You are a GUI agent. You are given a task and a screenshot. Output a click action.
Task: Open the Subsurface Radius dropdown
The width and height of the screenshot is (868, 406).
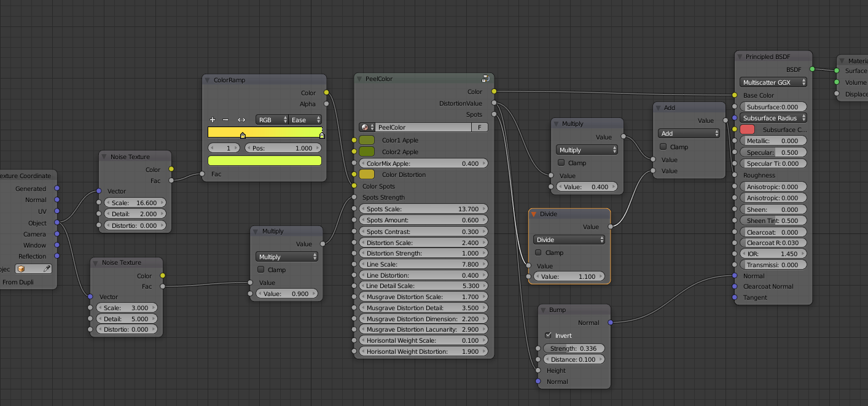coord(773,118)
